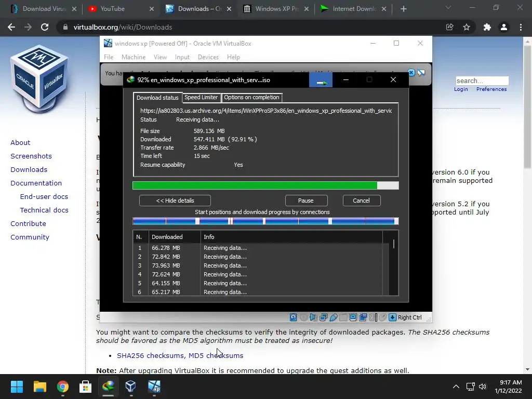Open the Chrome extensions puzzle icon

click(x=487, y=27)
